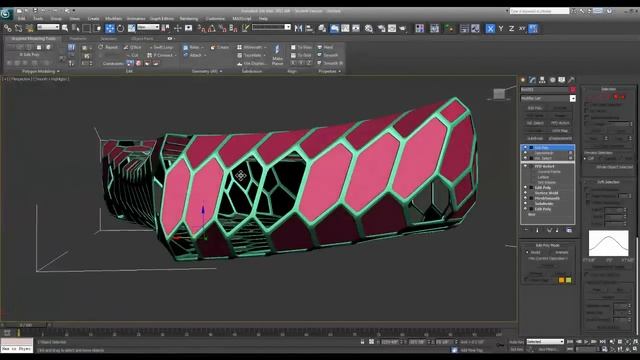Screen dimensions: 640x360
Task: Toggle lightbulb of MeshSmooth modifier
Action: [526, 198]
